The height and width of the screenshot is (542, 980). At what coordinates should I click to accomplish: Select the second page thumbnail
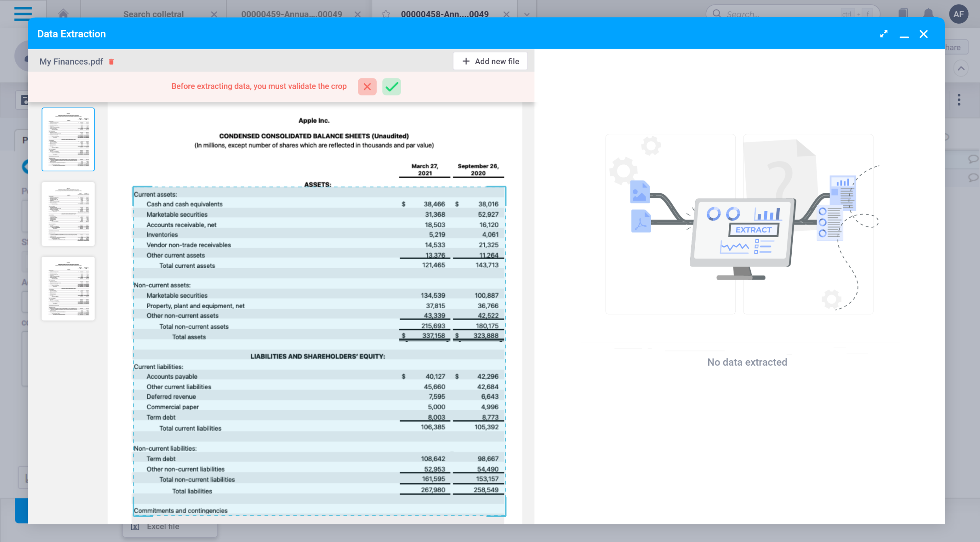coord(68,214)
